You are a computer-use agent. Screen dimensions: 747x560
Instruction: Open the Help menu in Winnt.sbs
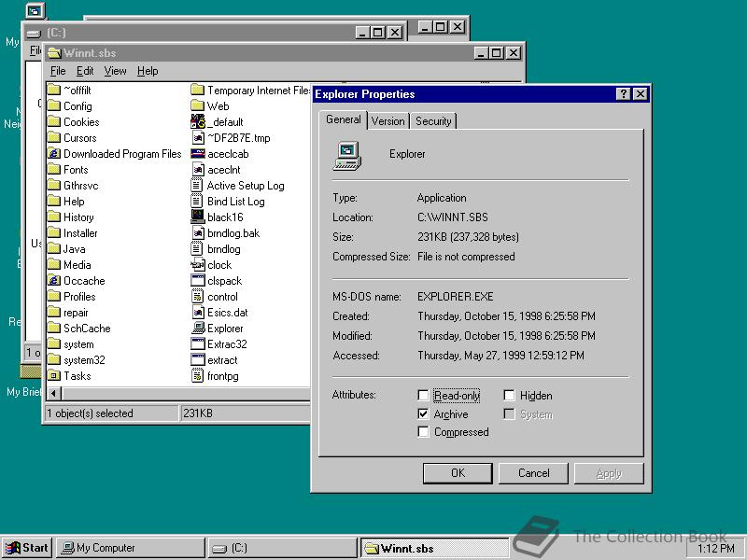(x=148, y=71)
